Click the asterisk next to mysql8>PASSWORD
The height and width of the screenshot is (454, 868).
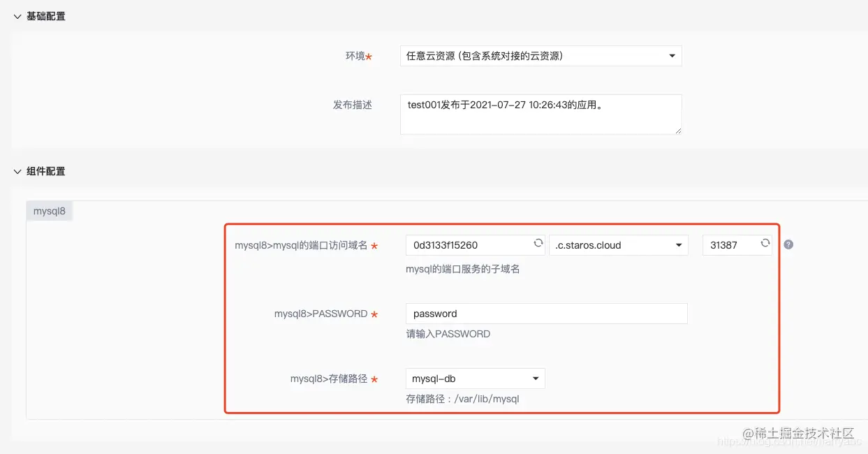(374, 314)
